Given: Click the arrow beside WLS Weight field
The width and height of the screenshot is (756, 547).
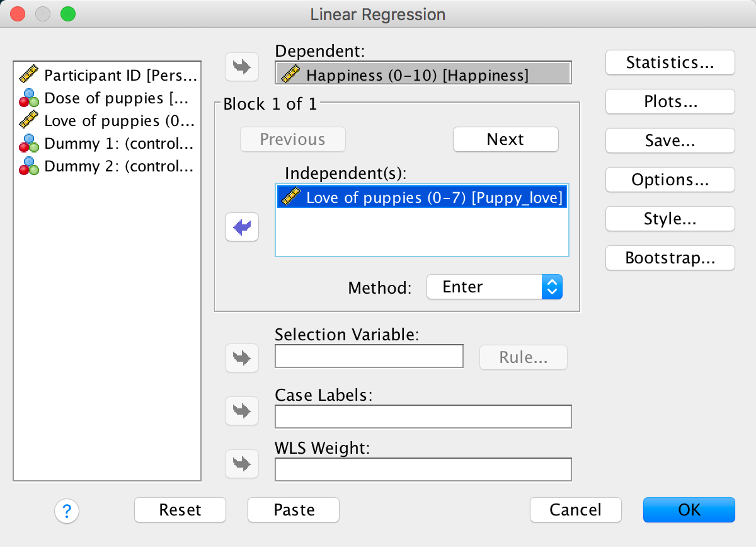Looking at the screenshot, I should [x=242, y=464].
